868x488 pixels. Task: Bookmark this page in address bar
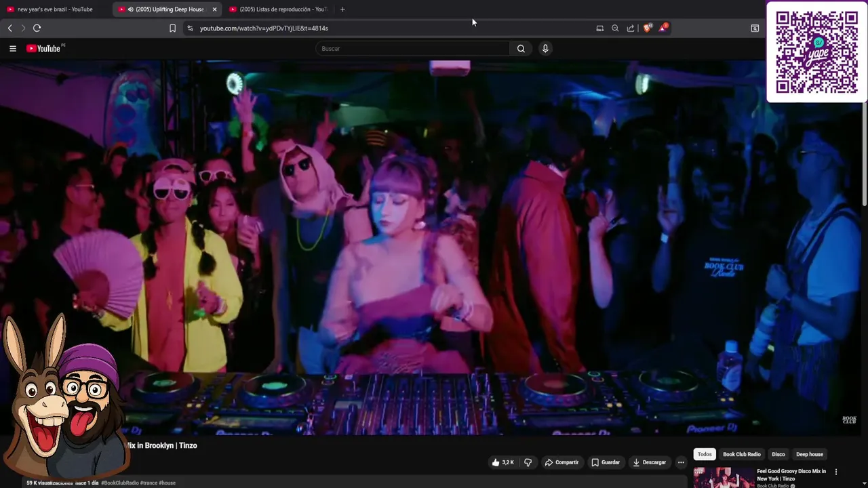point(172,28)
